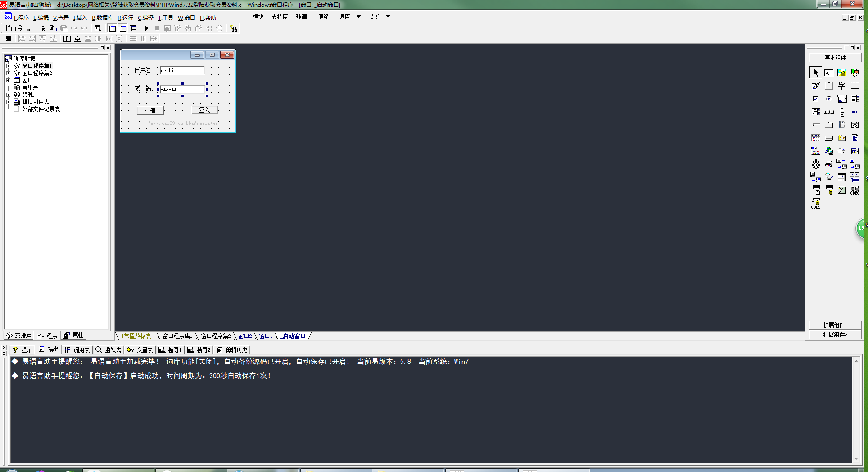Screen dimensions: 868x472
Task: Click the 注册 button in the form
Action: (x=150, y=110)
